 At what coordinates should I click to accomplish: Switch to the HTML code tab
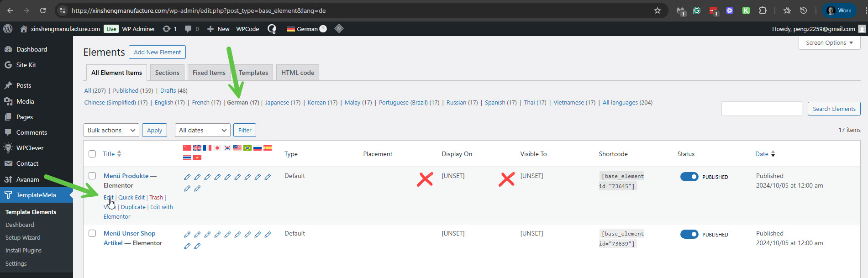[x=298, y=73]
